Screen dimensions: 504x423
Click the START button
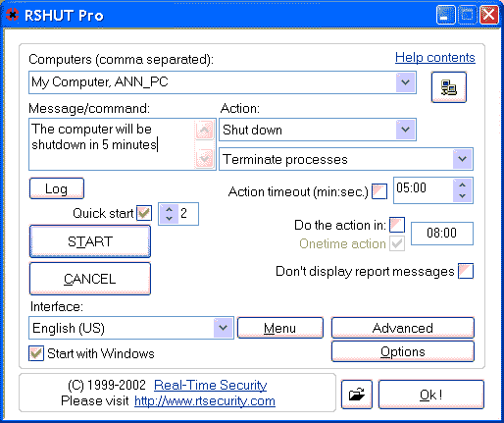[x=90, y=241]
